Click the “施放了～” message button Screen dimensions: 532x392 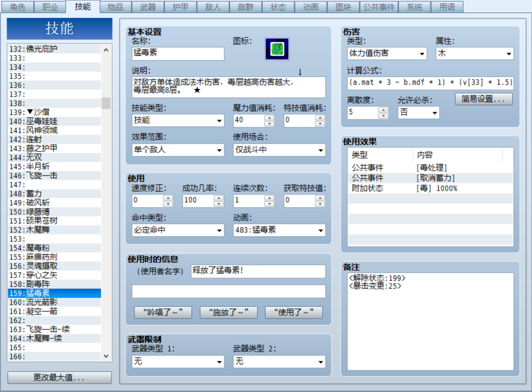228,312
